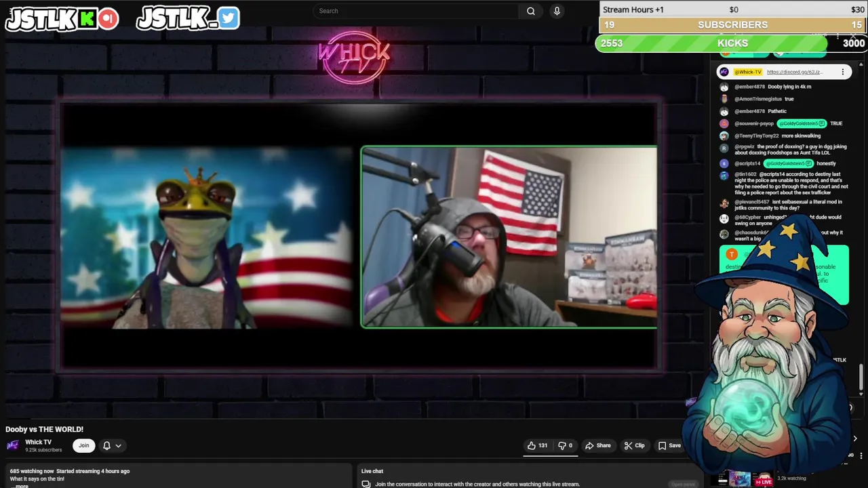Open the Share dialog
This screenshot has height=488, width=868.
pos(598,445)
